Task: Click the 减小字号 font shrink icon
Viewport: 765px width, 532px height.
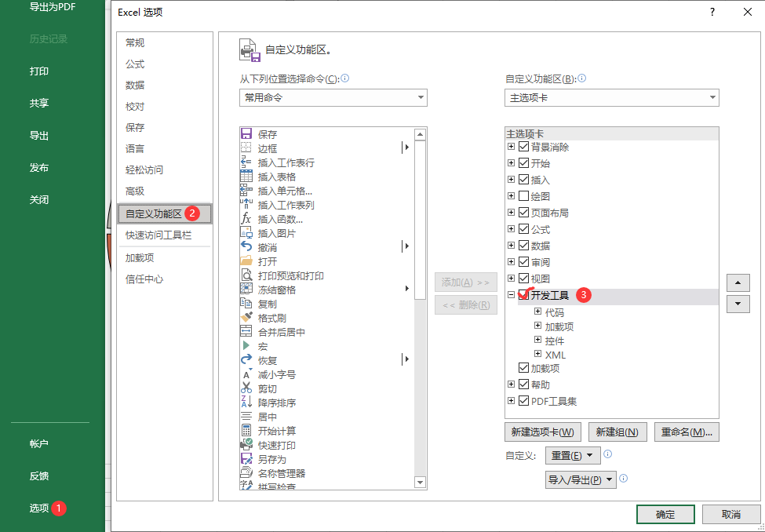Action: tap(246, 374)
